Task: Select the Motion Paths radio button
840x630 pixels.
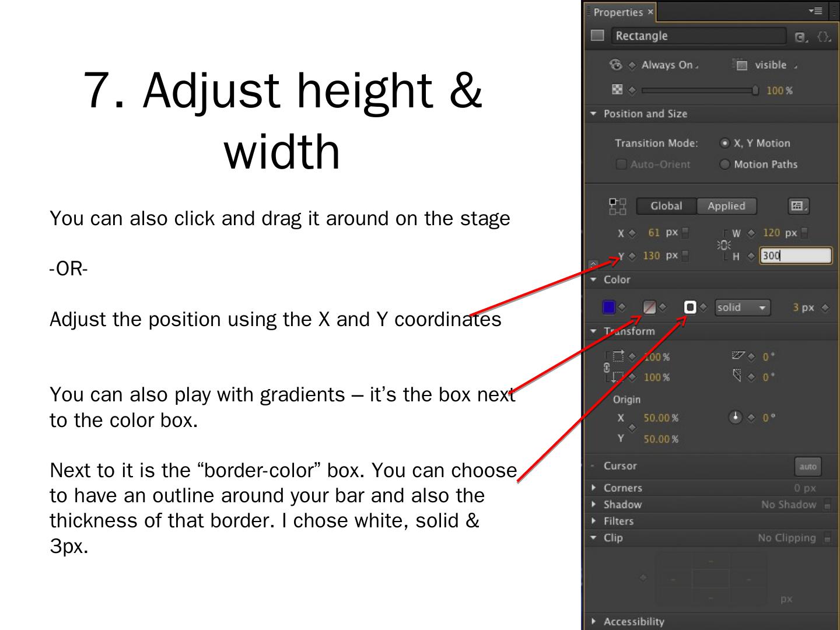Action: [x=724, y=164]
